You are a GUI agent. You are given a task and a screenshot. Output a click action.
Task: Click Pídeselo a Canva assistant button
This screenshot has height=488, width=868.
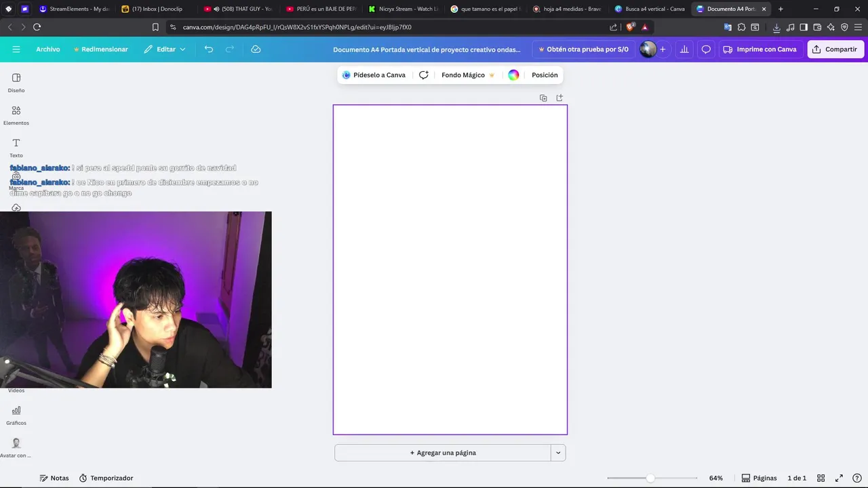(x=374, y=75)
